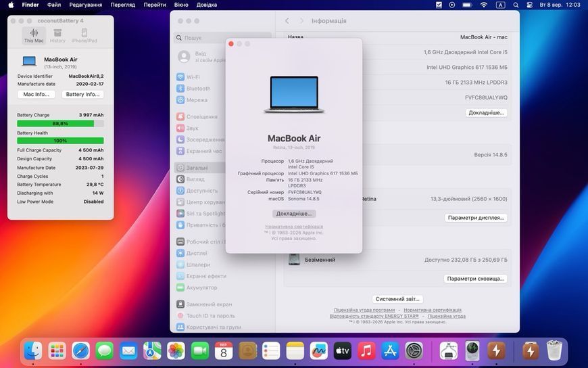
Task: Click Пошук search field in Settings
Action: coord(224,38)
